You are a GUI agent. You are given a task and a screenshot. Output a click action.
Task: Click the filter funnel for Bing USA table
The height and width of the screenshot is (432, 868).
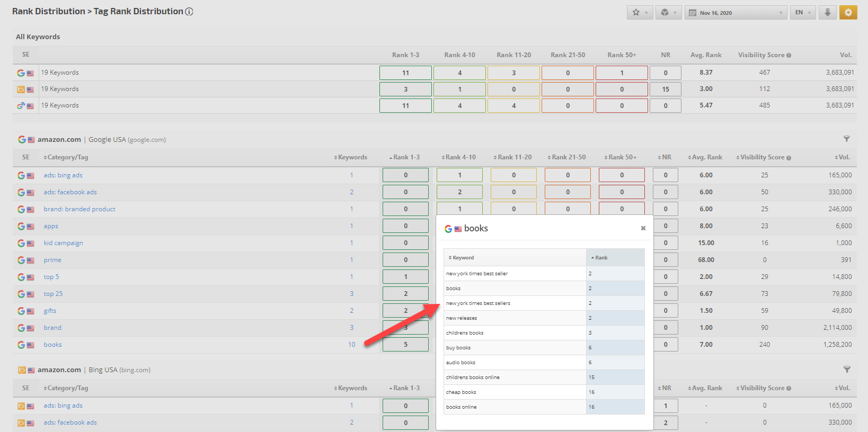[x=846, y=370]
